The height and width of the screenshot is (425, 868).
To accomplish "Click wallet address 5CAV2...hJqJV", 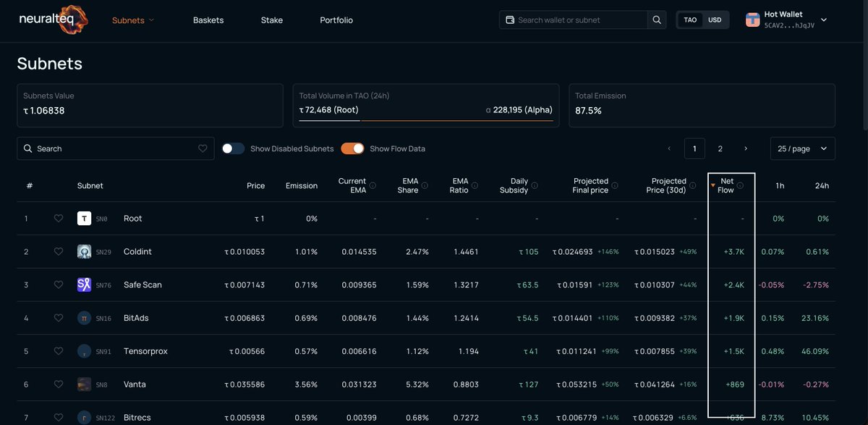I will (789, 25).
